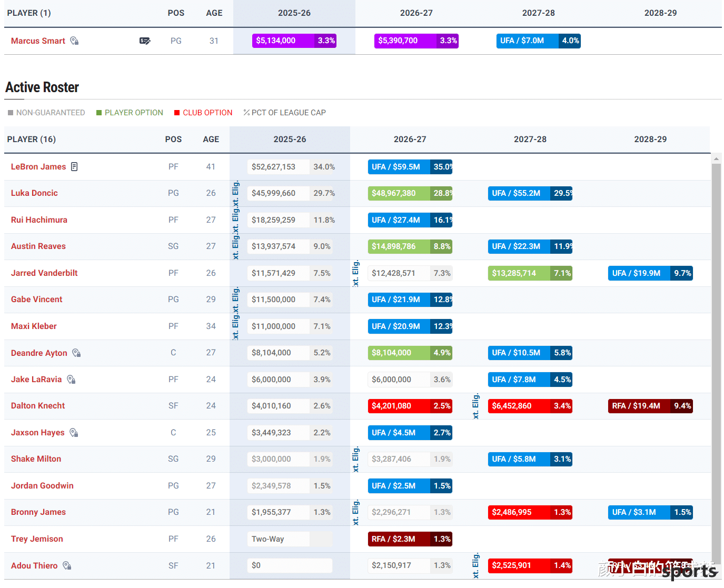Click Deandre Ayton's green $8,104,000 option cell

(x=410, y=353)
